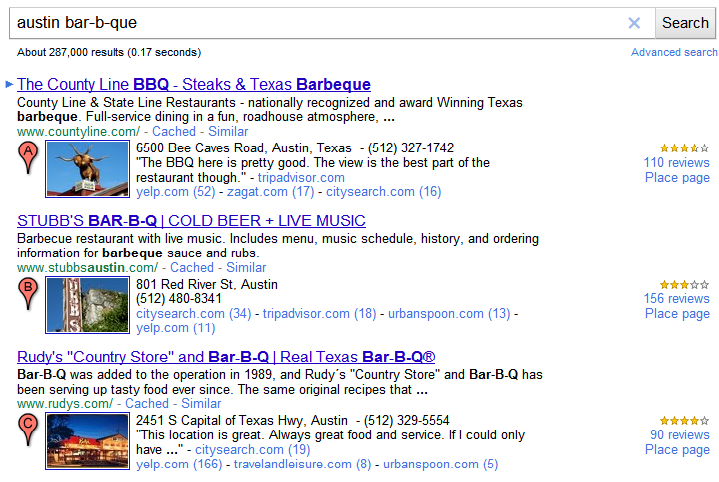Click the www.rudys.com/ URL text

65,404
